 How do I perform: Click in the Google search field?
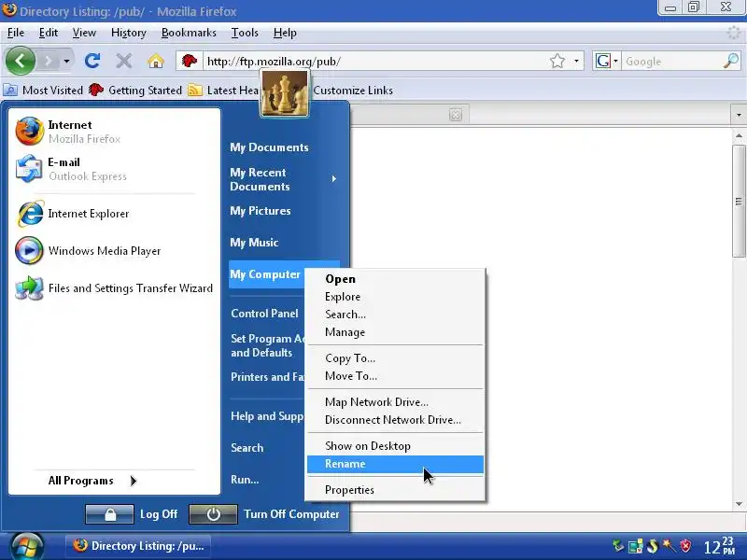coord(671,62)
